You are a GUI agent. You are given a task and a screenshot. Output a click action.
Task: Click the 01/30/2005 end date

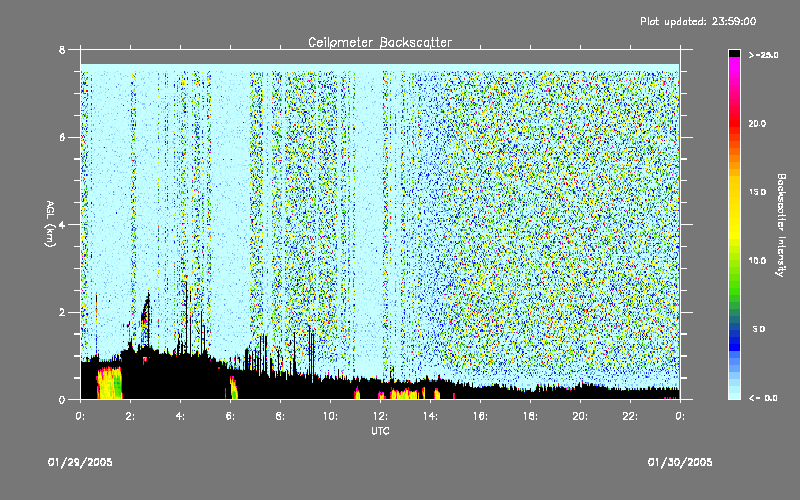pyautogui.click(x=680, y=462)
